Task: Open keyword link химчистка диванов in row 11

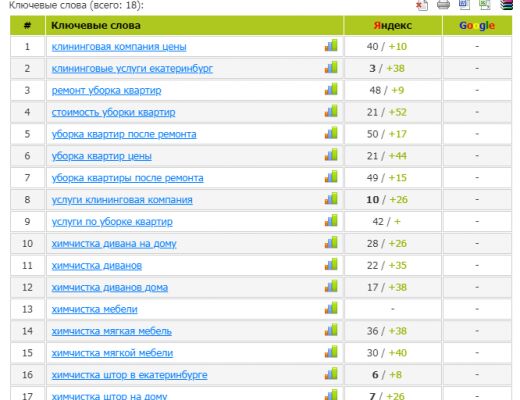Action: (97, 266)
